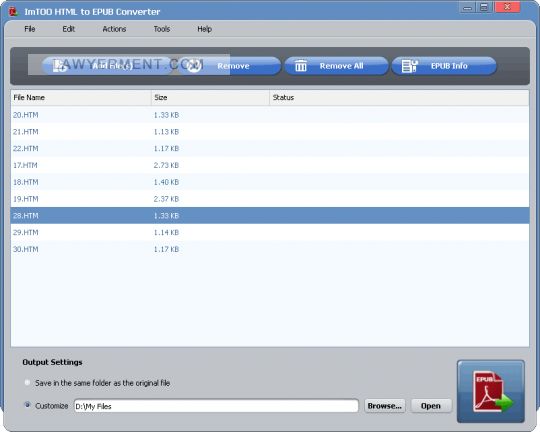540x432 pixels.
Task: Sort by the File Name column header
Action: click(81, 97)
